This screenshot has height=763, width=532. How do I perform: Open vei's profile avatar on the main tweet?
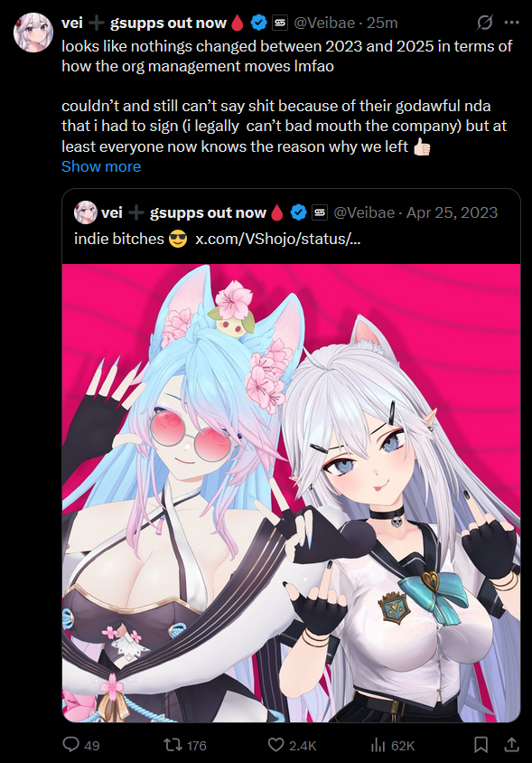pos(33,33)
